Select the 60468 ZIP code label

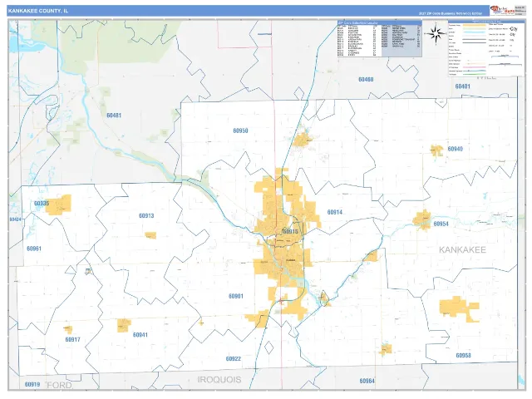(x=366, y=80)
